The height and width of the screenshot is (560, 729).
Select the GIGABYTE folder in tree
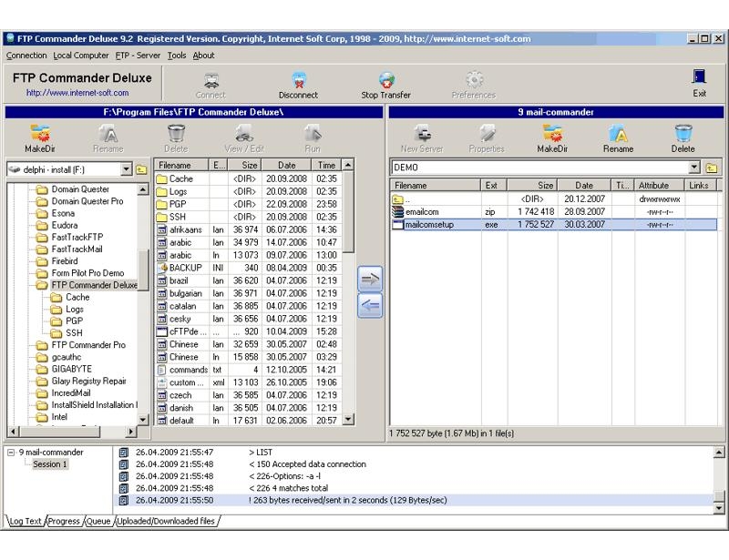(x=72, y=369)
